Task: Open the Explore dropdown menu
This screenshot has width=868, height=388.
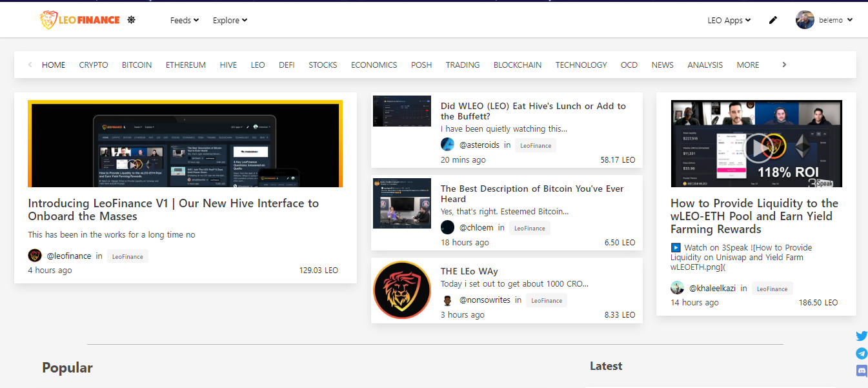Action: point(230,20)
